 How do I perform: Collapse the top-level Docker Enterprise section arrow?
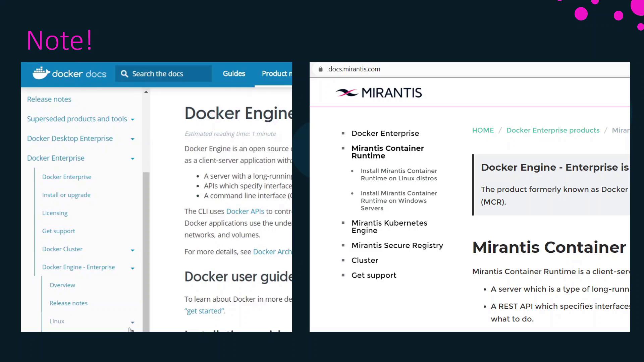click(132, 159)
